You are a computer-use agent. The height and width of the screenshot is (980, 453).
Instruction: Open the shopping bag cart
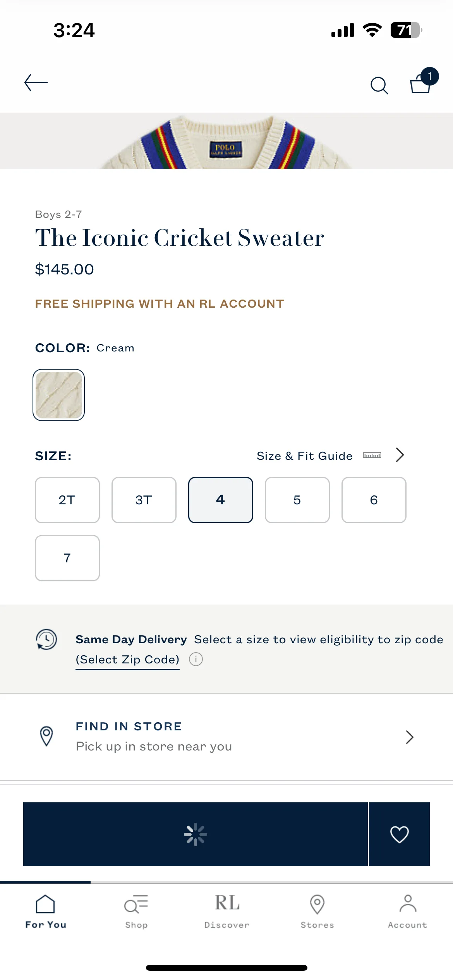(x=424, y=81)
